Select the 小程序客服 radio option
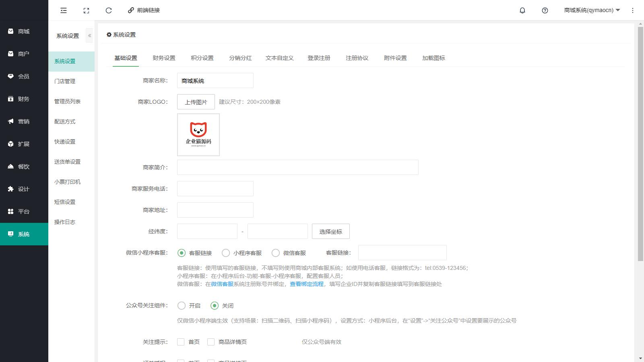This screenshot has height=362, width=644. click(226, 253)
